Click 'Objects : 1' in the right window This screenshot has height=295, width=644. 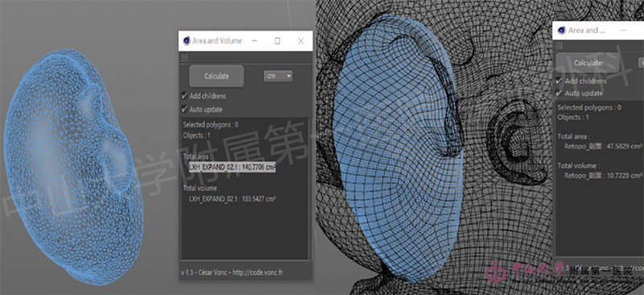(x=573, y=117)
